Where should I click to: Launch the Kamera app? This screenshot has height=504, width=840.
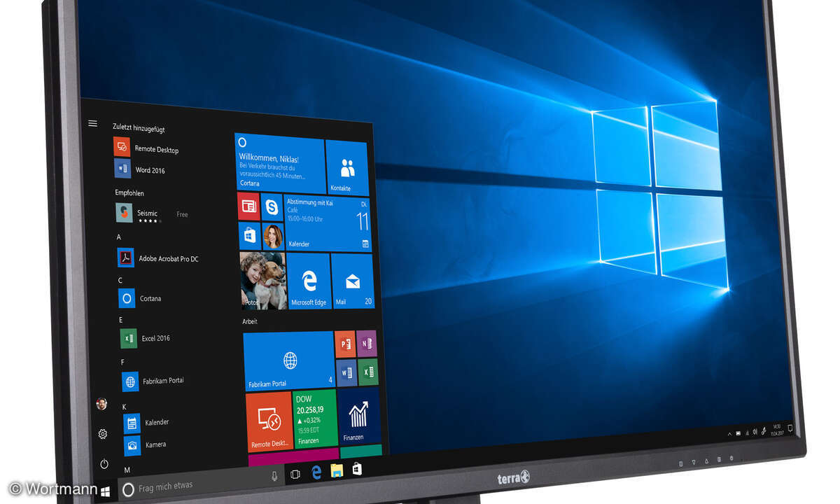pos(146,445)
